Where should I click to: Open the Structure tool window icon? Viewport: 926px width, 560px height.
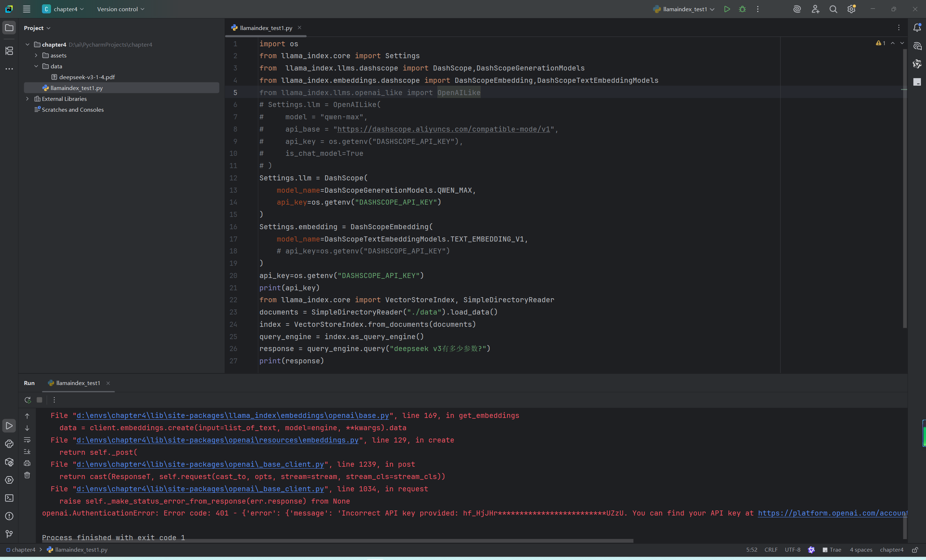point(9,51)
